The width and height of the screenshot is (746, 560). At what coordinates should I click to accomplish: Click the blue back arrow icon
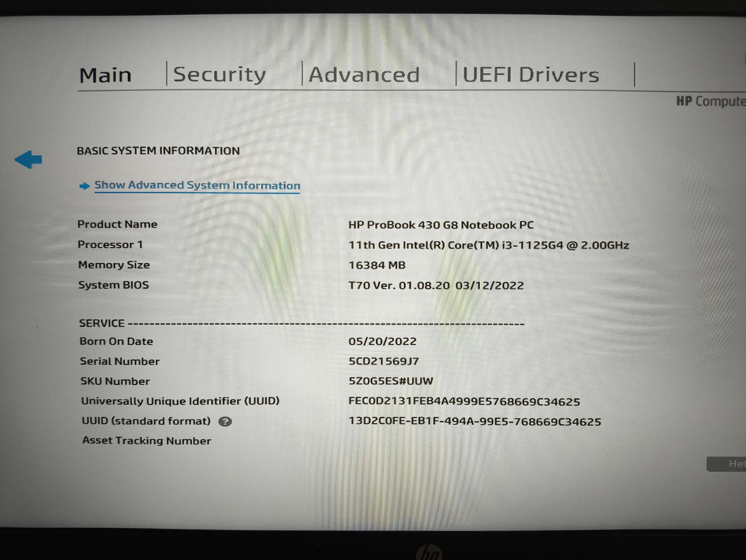[x=28, y=159]
